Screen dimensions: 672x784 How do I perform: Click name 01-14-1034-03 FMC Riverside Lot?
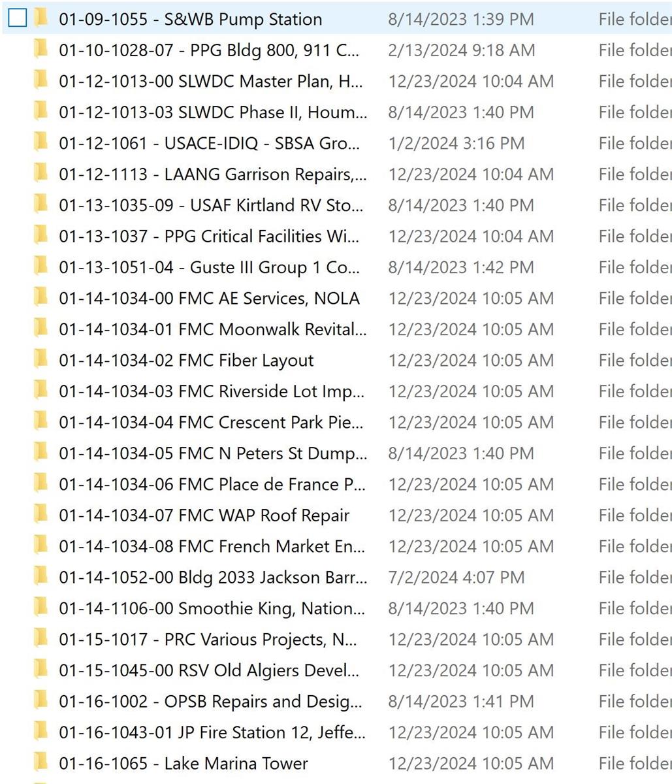tap(212, 391)
